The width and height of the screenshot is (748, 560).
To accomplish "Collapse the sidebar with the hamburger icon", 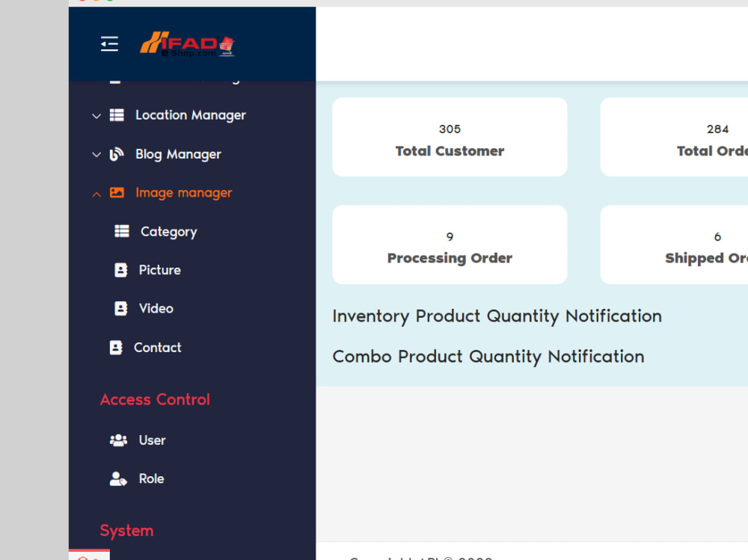I will coord(109,44).
